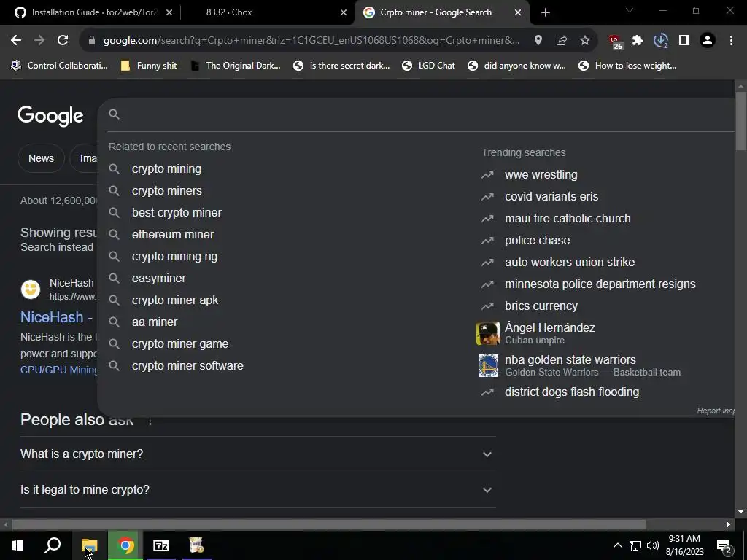Reload the current page
The height and width of the screenshot is (560, 747).
[63, 41]
